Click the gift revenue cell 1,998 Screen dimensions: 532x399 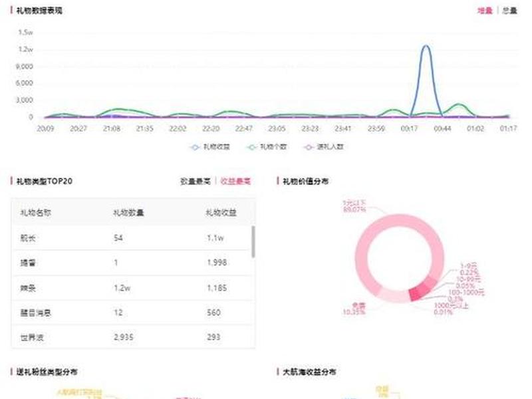click(217, 263)
